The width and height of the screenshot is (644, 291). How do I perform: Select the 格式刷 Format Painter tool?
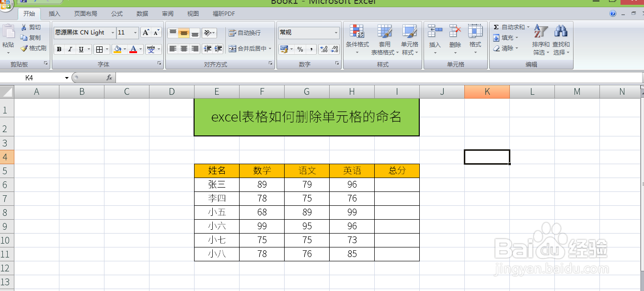33,48
